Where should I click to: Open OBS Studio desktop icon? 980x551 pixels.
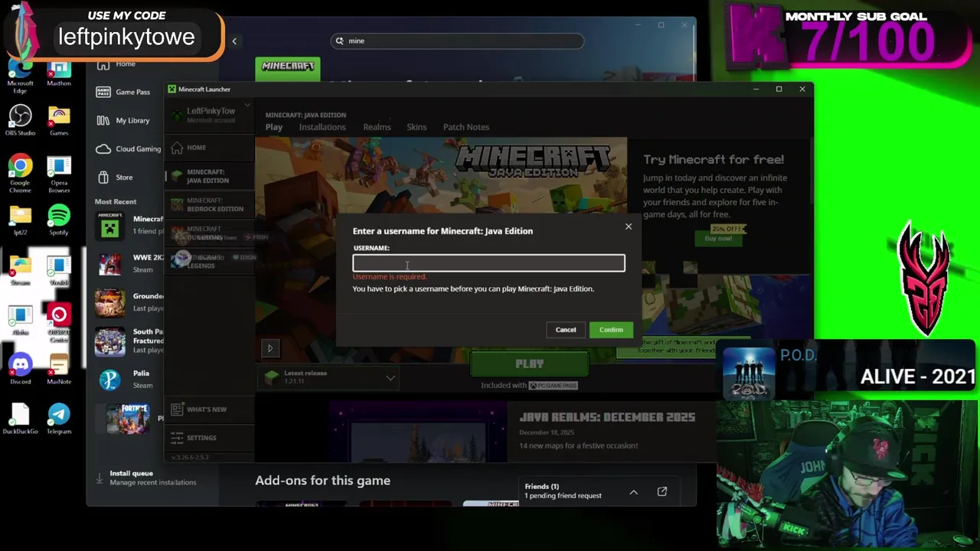pyautogui.click(x=21, y=121)
